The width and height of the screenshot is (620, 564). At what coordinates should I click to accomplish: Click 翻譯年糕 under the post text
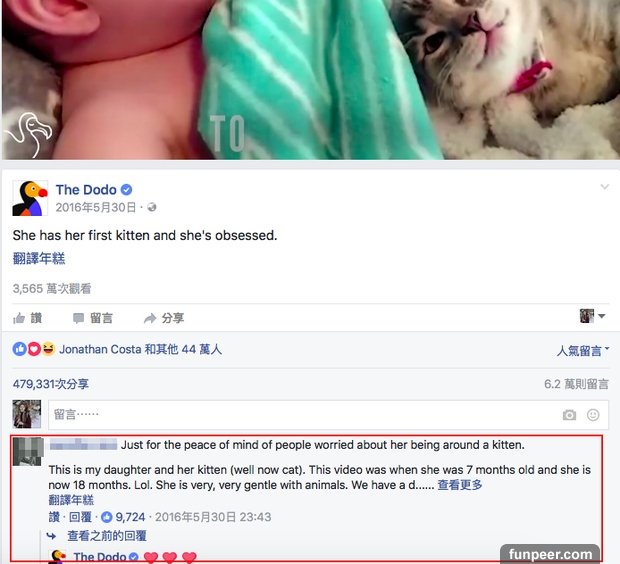(x=39, y=258)
